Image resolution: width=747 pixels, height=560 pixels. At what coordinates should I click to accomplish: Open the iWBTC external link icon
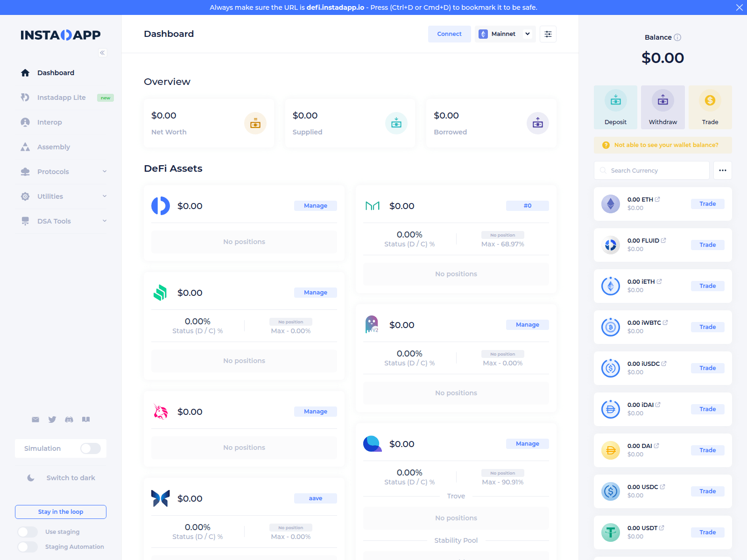coord(665,322)
